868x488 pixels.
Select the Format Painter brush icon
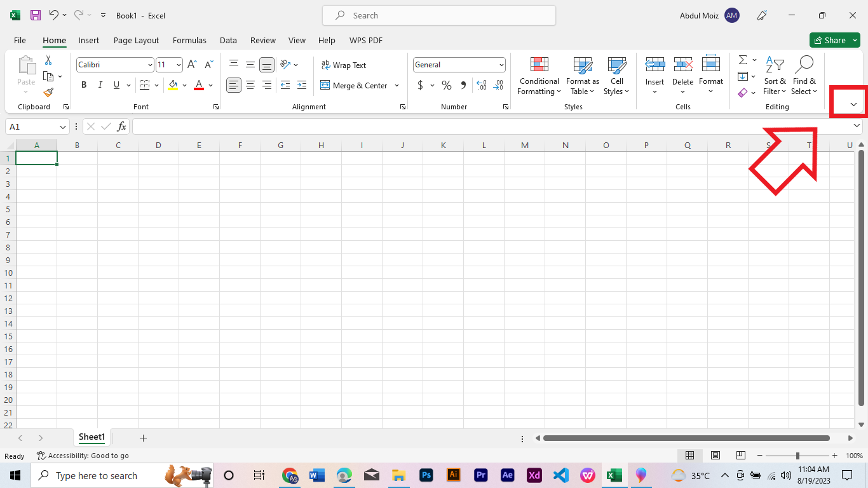point(48,92)
